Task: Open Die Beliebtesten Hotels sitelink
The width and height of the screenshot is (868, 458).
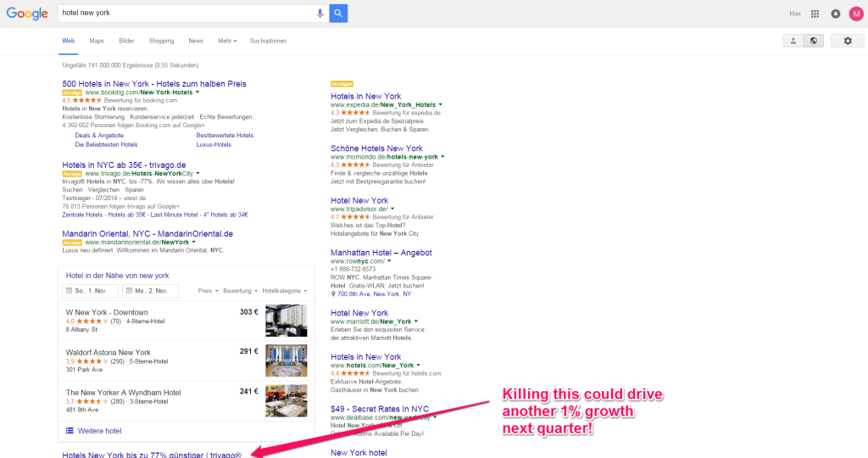Action: 106,144
